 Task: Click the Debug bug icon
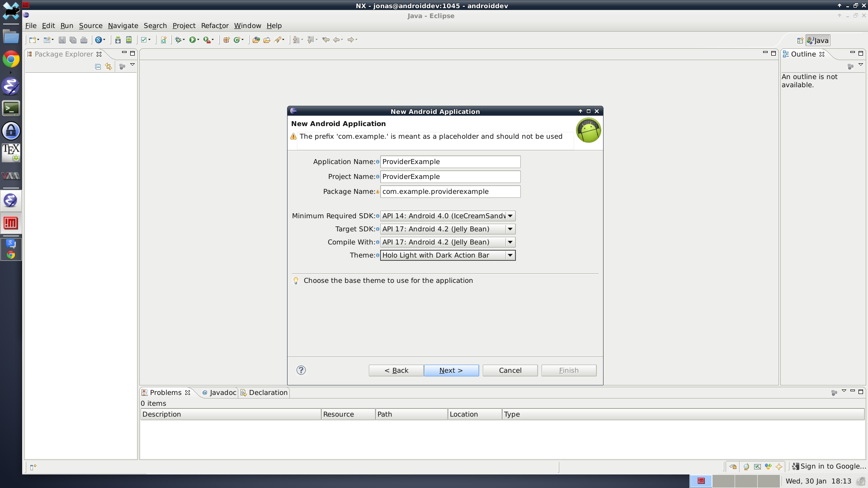tap(178, 40)
